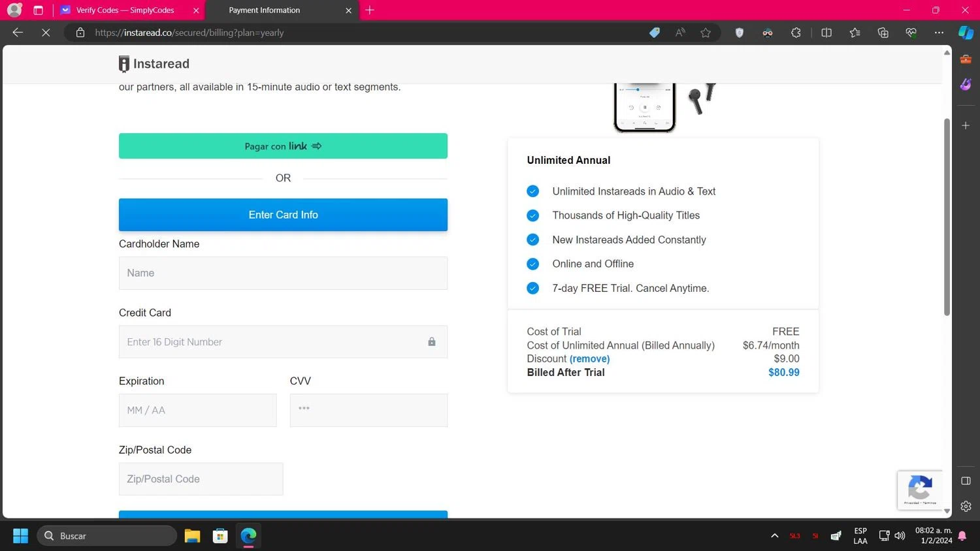
Task: Toggle split screen icon
Action: pos(826,33)
